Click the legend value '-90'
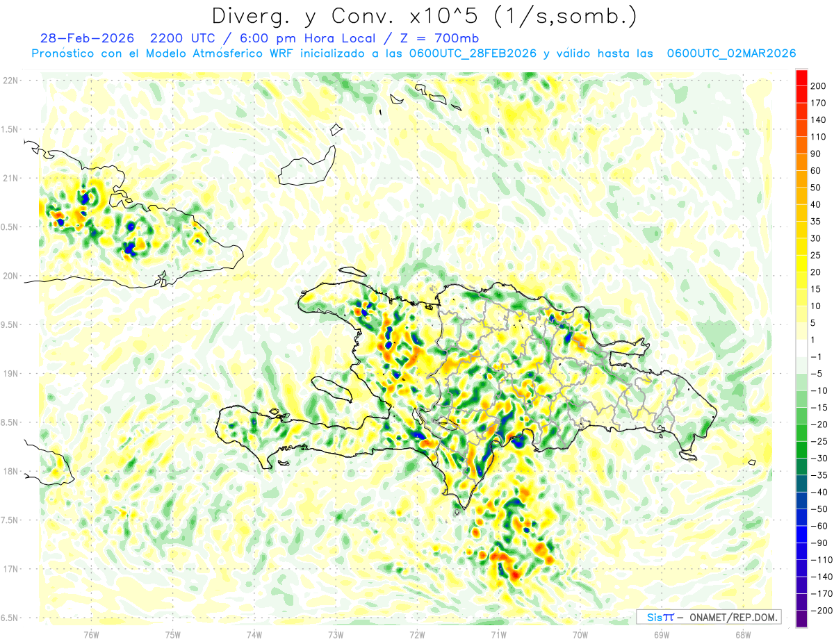The height and width of the screenshot is (644, 834). [819, 543]
